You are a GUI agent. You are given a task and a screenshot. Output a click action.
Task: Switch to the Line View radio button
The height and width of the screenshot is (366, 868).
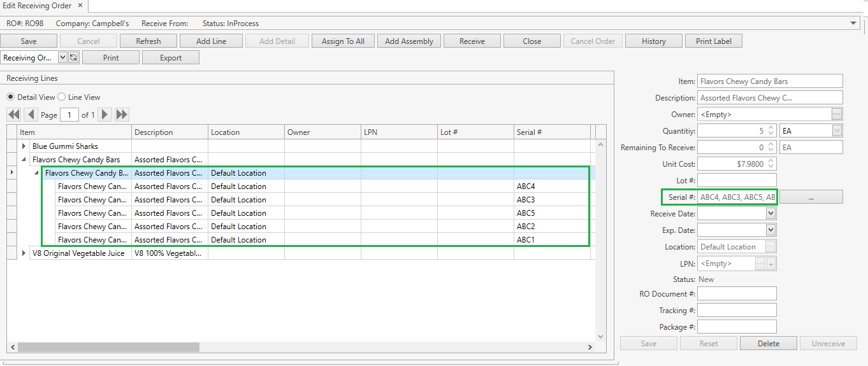point(62,97)
